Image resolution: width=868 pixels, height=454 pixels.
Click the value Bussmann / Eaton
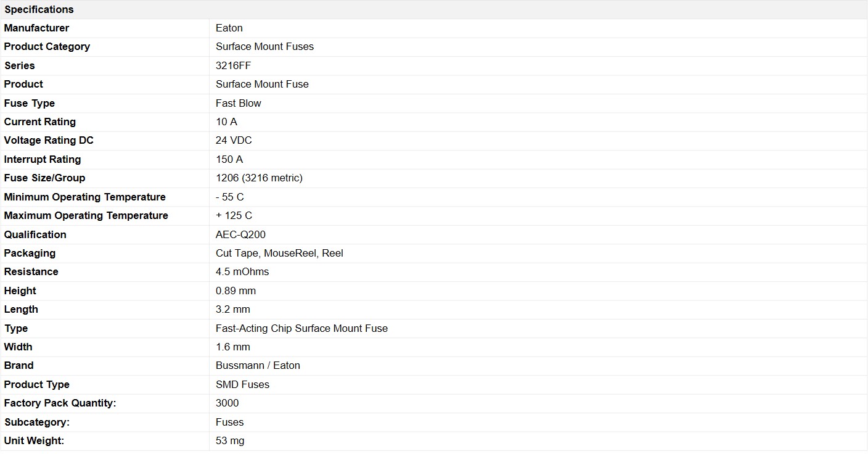258,365
